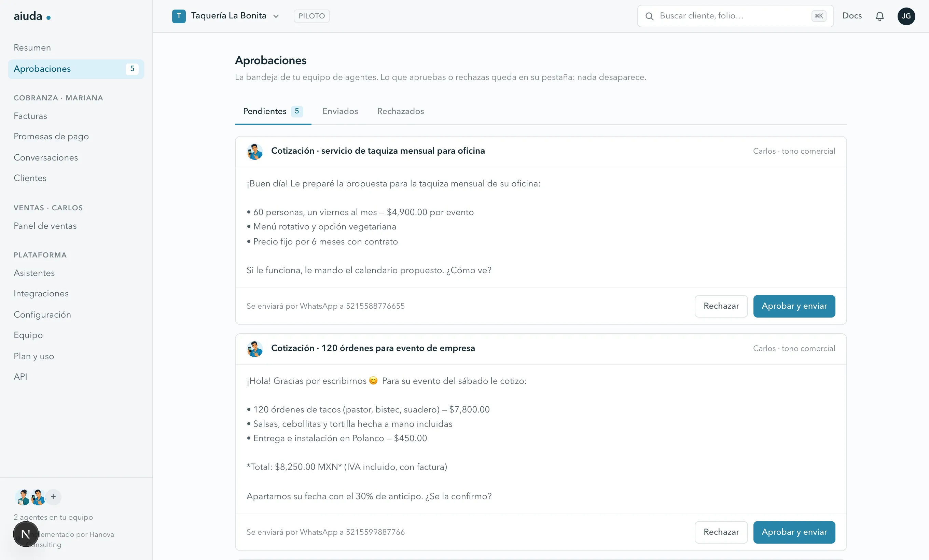Open Configuración in the sidebar
The width and height of the screenshot is (929, 560).
tap(76, 315)
